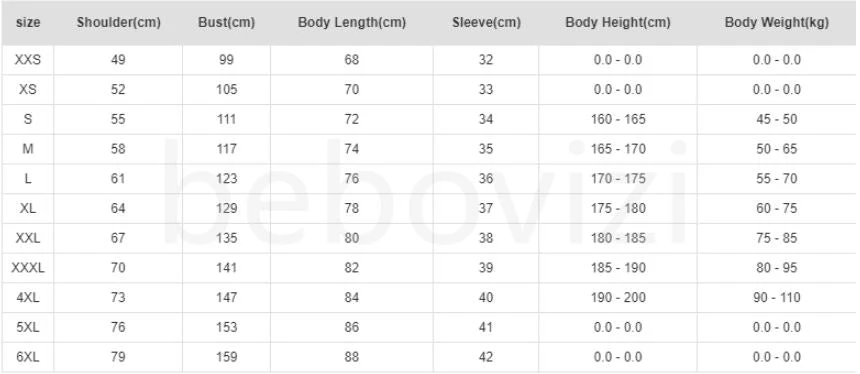Click the Bust(cm) column header
860x374 pixels.
227,23
